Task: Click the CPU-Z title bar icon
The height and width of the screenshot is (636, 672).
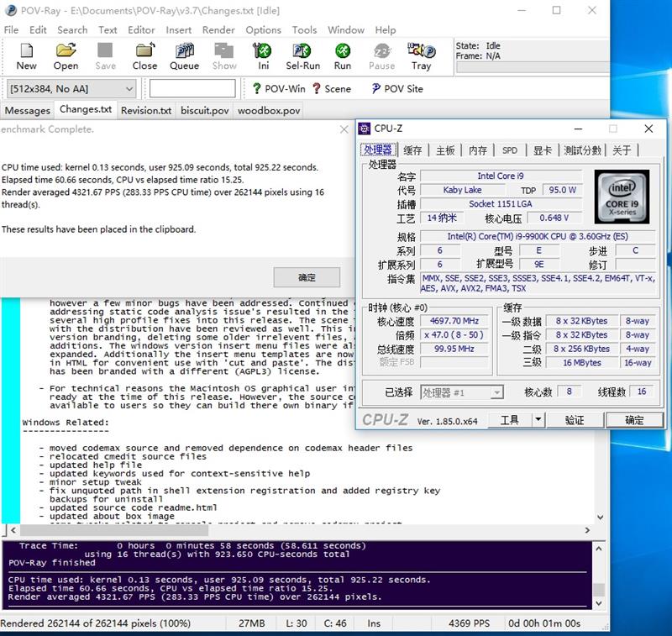Action: tap(365, 129)
